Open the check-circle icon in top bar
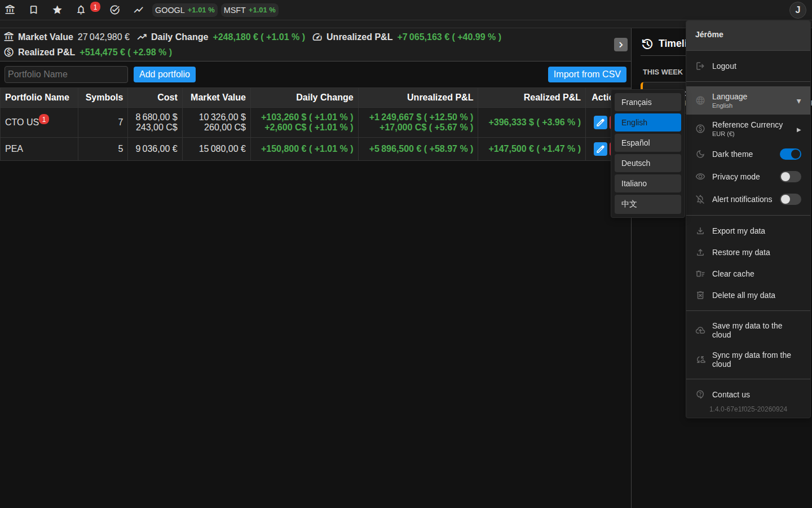 pyautogui.click(x=115, y=10)
